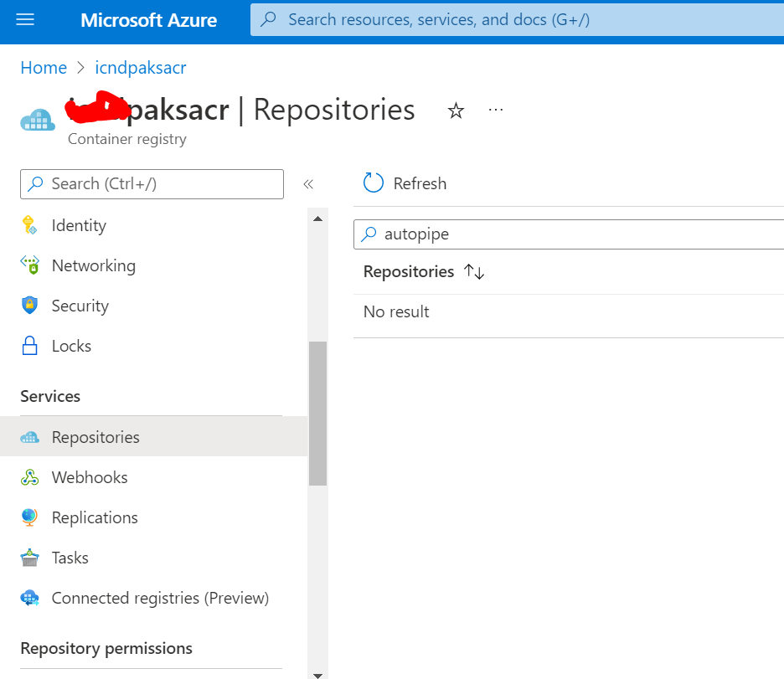Focus the sidebar Search (Ctrl+/) box
The image size is (784, 679).
(x=152, y=184)
